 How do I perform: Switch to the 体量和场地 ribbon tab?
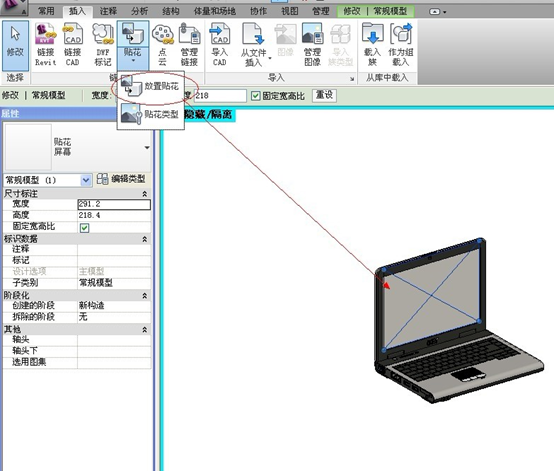[215, 11]
